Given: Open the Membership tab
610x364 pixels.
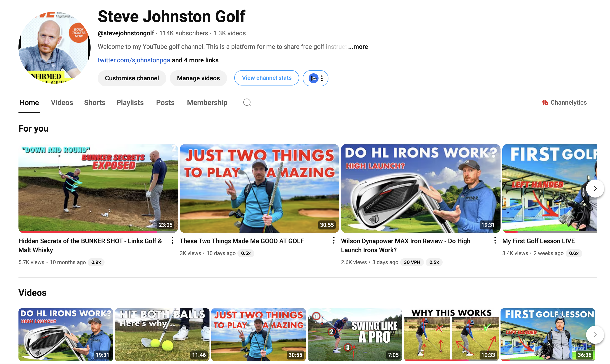Looking at the screenshot, I should pyautogui.click(x=207, y=103).
